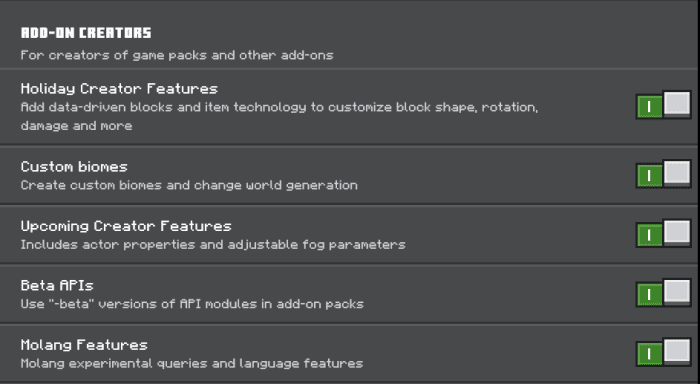Viewport: 700px width, 384px height.
Task: Click the green on-indicator of Custom biomes toggle
Action: tap(650, 176)
